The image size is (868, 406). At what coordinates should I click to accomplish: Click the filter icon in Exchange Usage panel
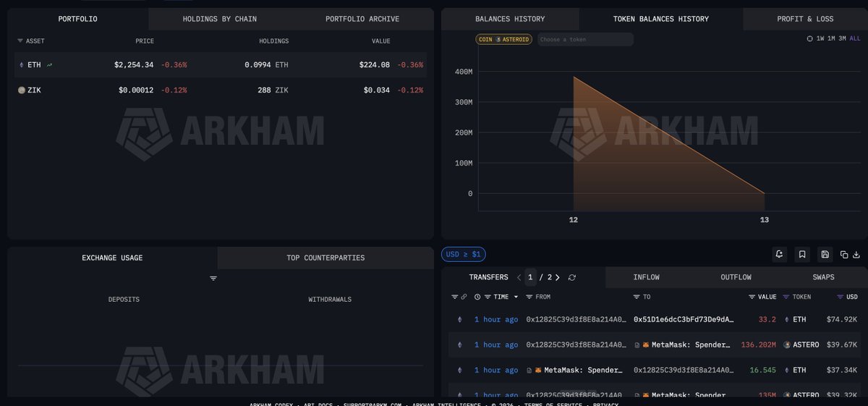[x=213, y=278]
